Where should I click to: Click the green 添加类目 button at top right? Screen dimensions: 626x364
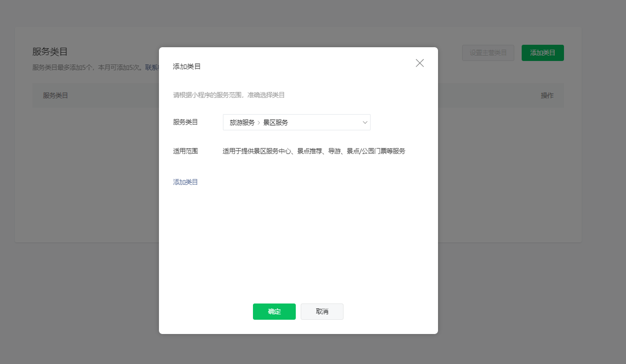[x=542, y=53]
